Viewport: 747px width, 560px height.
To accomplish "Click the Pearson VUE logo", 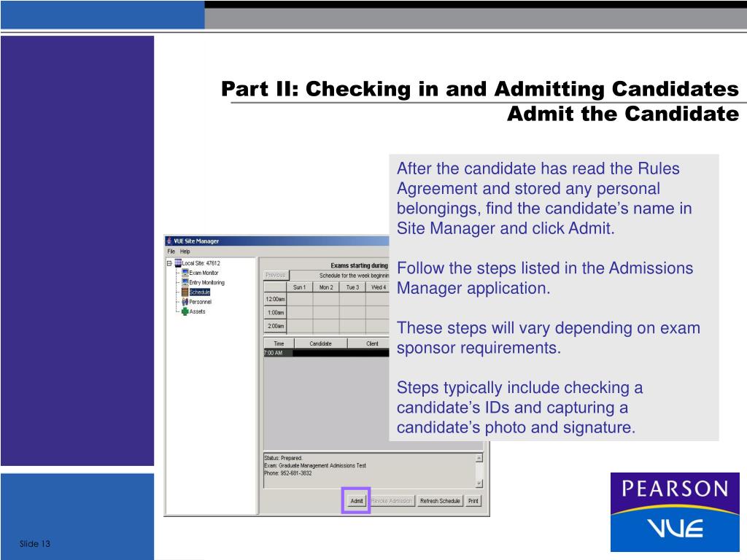I will (675, 512).
